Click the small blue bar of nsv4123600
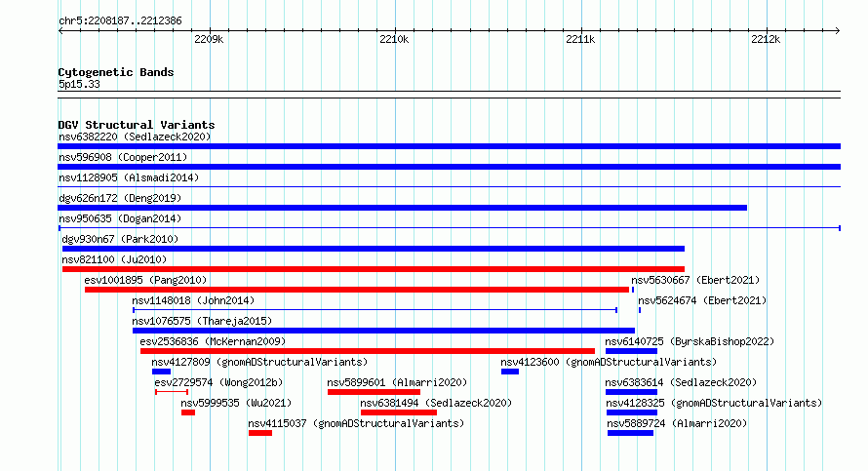The width and height of the screenshot is (868, 471). pos(510,372)
